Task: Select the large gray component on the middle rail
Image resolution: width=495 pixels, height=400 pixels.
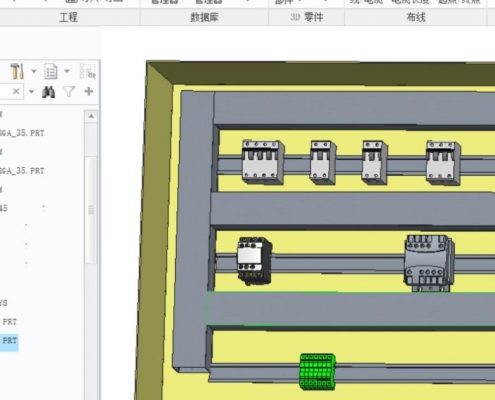Action: [429, 263]
